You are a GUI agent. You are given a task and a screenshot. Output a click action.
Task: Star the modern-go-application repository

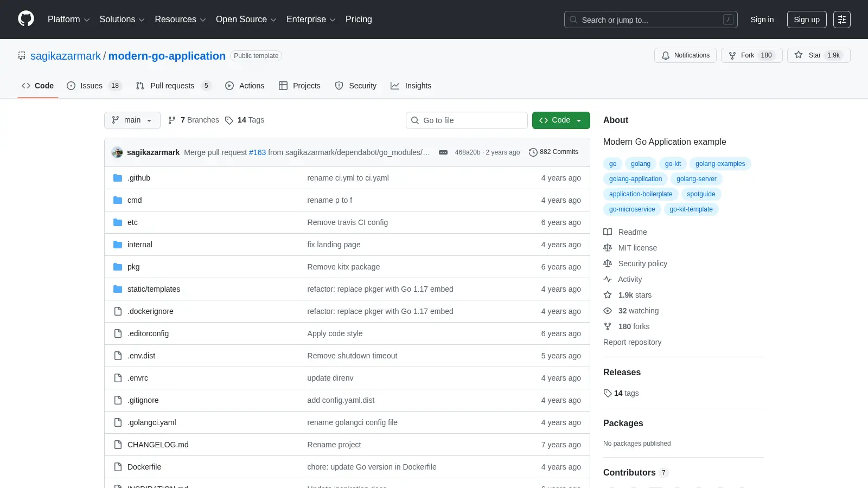point(819,55)
